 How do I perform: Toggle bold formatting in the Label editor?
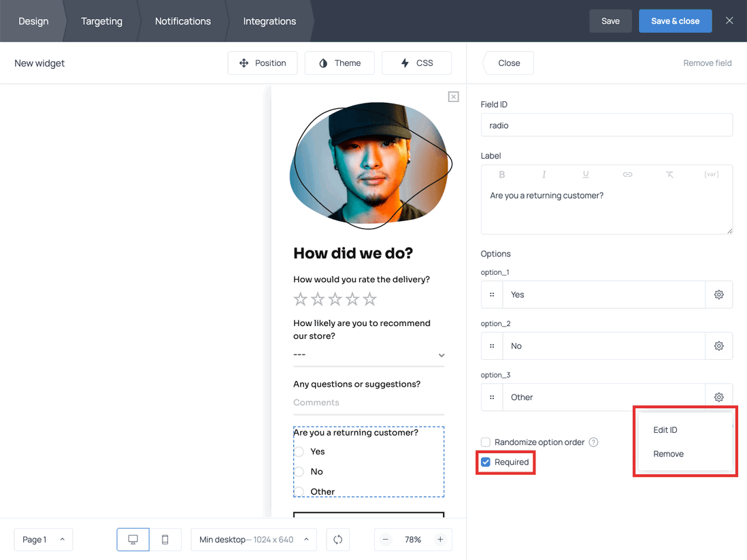pos(501,174)
